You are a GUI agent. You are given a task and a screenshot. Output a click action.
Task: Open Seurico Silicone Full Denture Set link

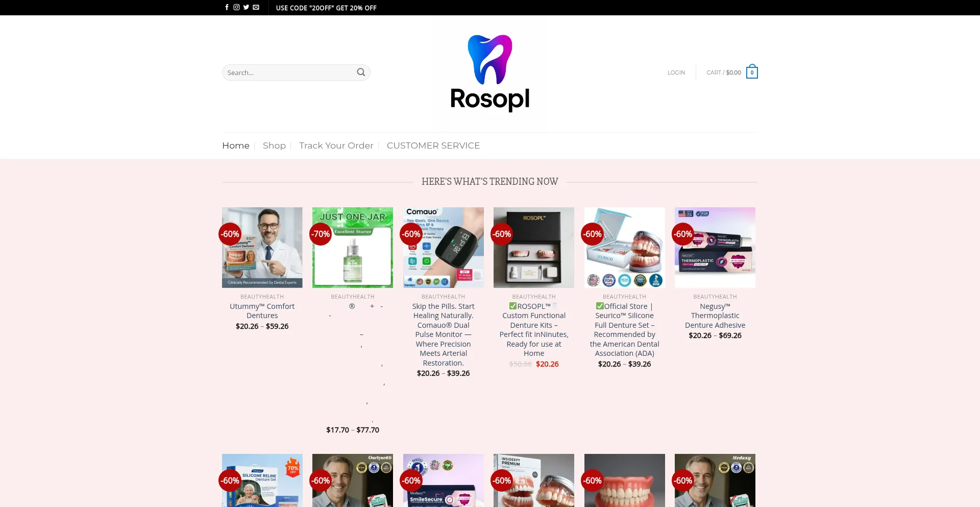coord(625,330)
